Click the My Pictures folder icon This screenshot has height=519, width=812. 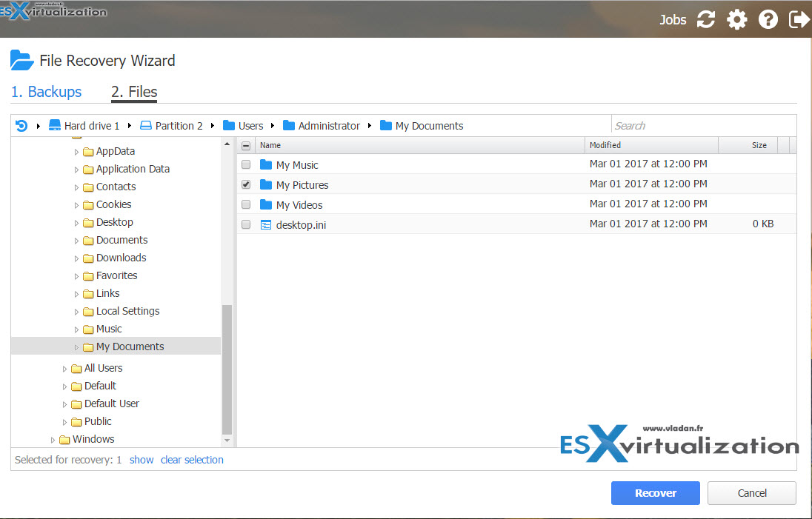coord(266,184)
